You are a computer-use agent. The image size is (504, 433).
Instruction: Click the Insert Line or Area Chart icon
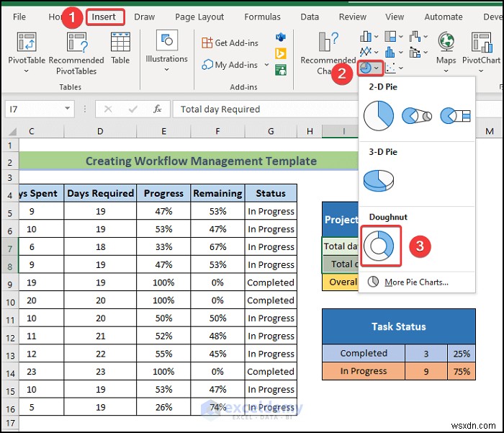(366, 51)
